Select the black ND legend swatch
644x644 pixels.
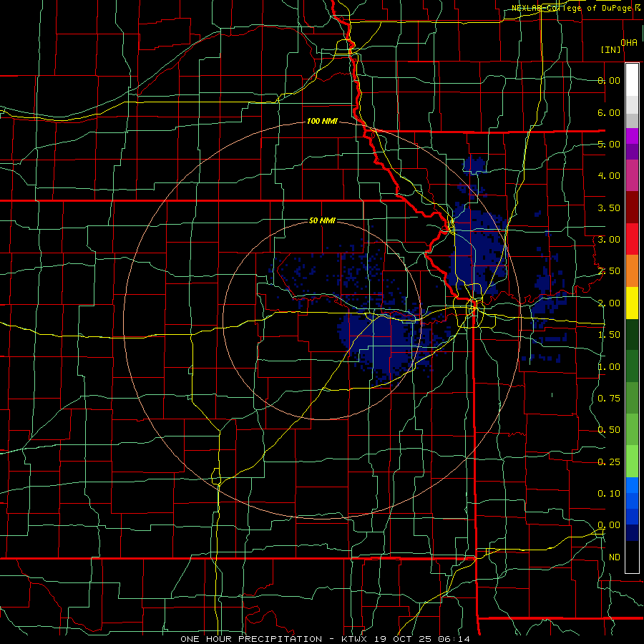click(x=632, y=557)
